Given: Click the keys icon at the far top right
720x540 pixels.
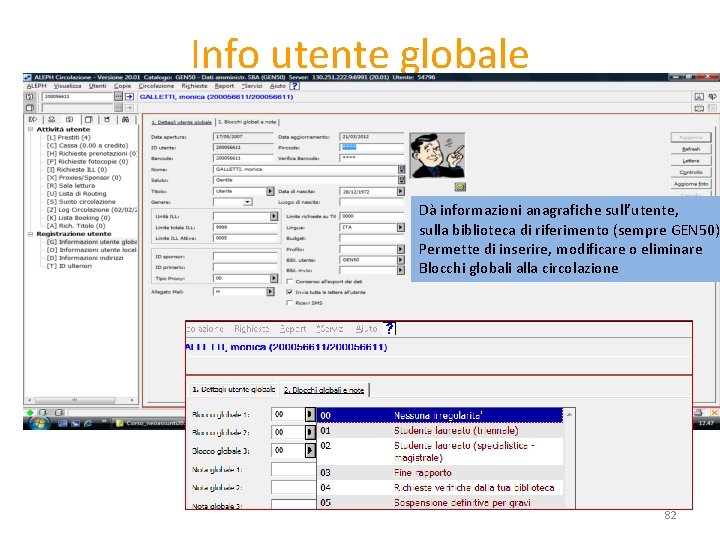Looking at the screenshot, I should (x=712, y=96).
